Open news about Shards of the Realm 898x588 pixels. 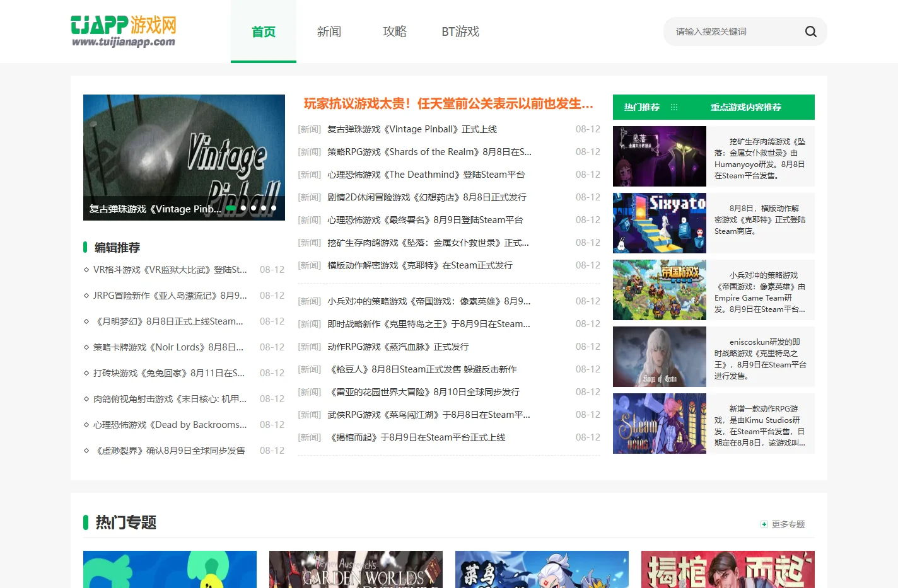(429, 152)
